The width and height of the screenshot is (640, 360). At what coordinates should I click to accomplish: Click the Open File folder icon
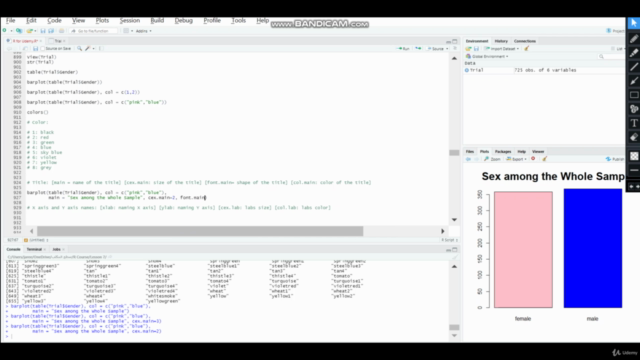29,31
